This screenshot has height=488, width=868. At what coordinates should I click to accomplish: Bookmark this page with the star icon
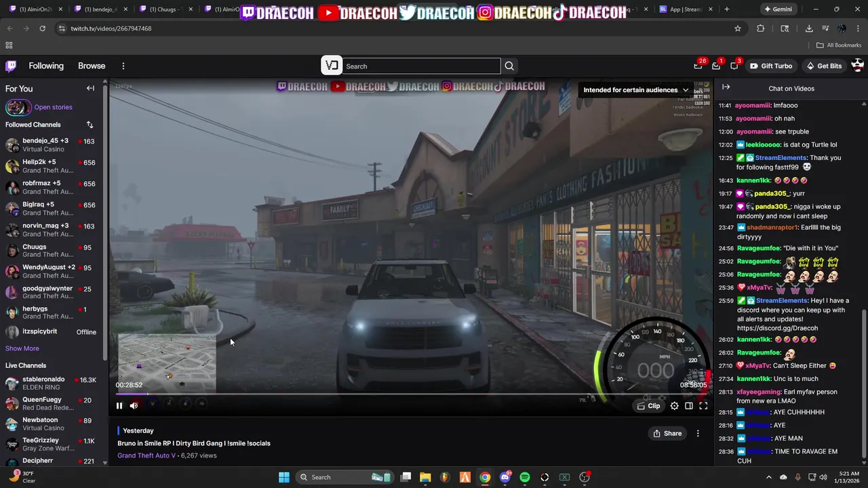click(738, 28)
